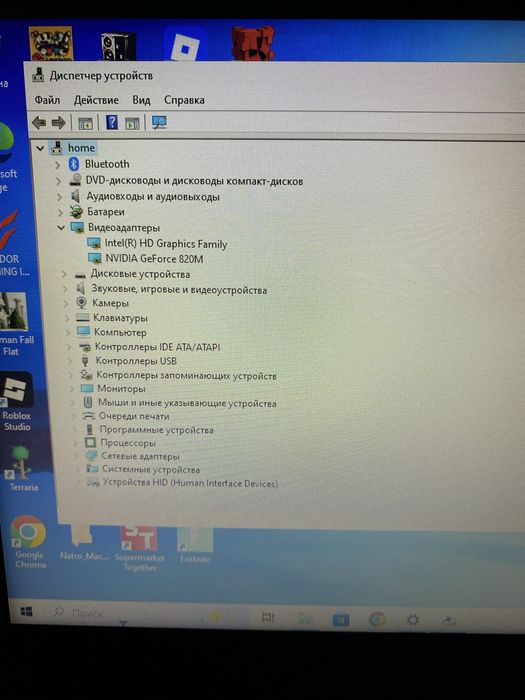This screenshot has width=525, height=700.
Task: Open Fortnite desktop shortcut
Action: click(x=195, y=546)
